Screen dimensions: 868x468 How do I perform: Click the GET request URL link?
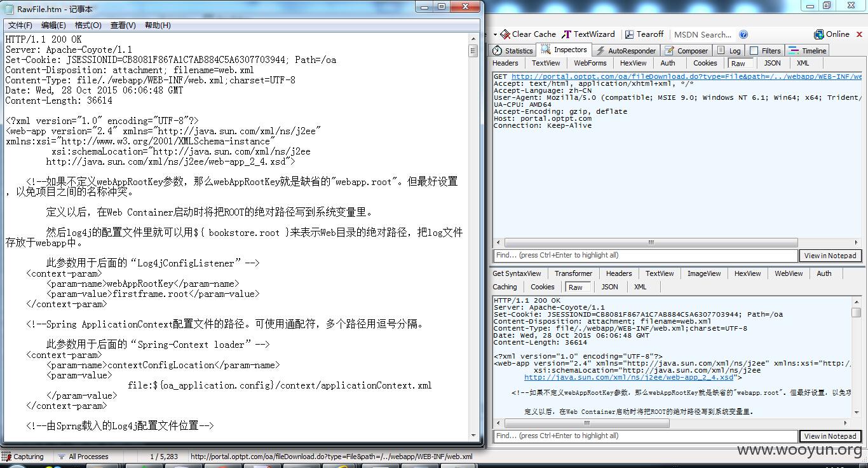click(x=686, y=76)
